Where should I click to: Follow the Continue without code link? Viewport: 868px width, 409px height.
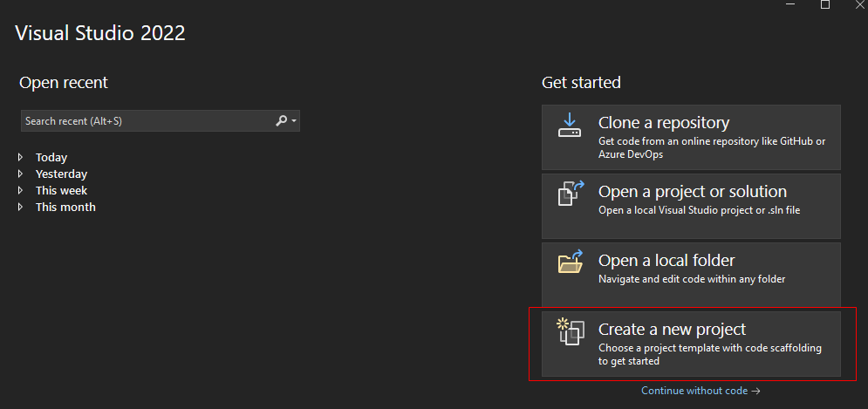point(701,391)
